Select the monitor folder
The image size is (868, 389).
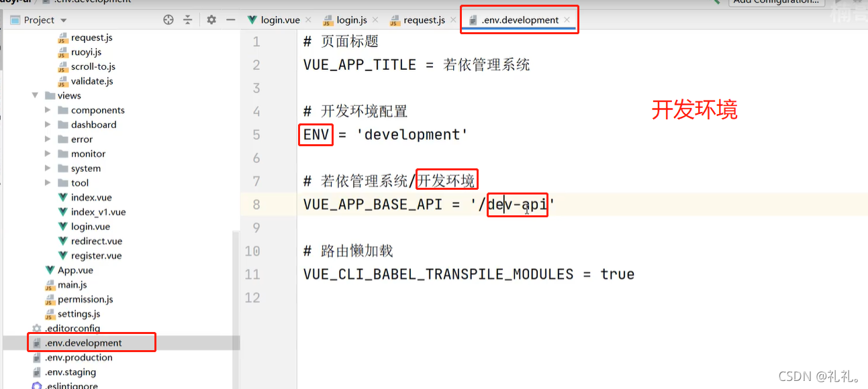88,154
